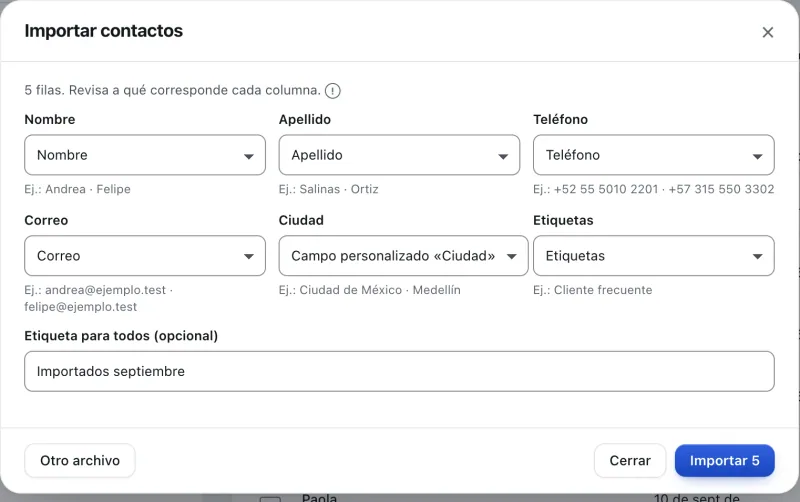This screenshot has width=800, height=502.
Task: Open the Teléfono column mapping dropdown
Action: click(654, 155)
